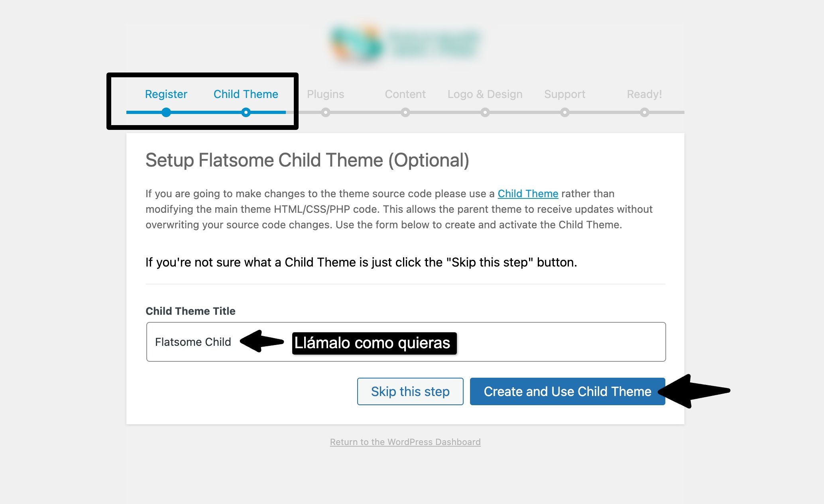This screenshot has width=824, height=504.
Task: Click the Plugins progress dot
Action: click(x=326, y=112)
